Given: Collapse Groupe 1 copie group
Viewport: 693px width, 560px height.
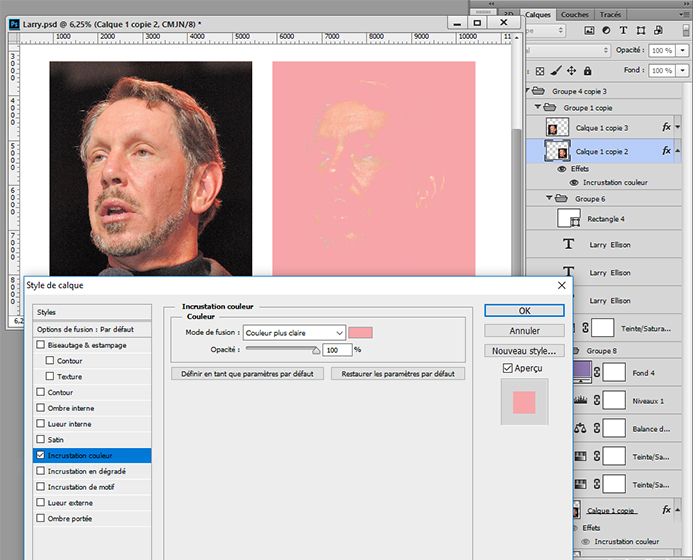Looking at the screenshot, I should [538, 107].
